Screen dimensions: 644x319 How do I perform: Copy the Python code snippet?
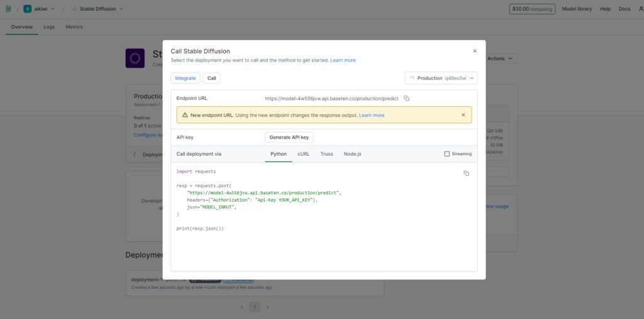point(466,173)
